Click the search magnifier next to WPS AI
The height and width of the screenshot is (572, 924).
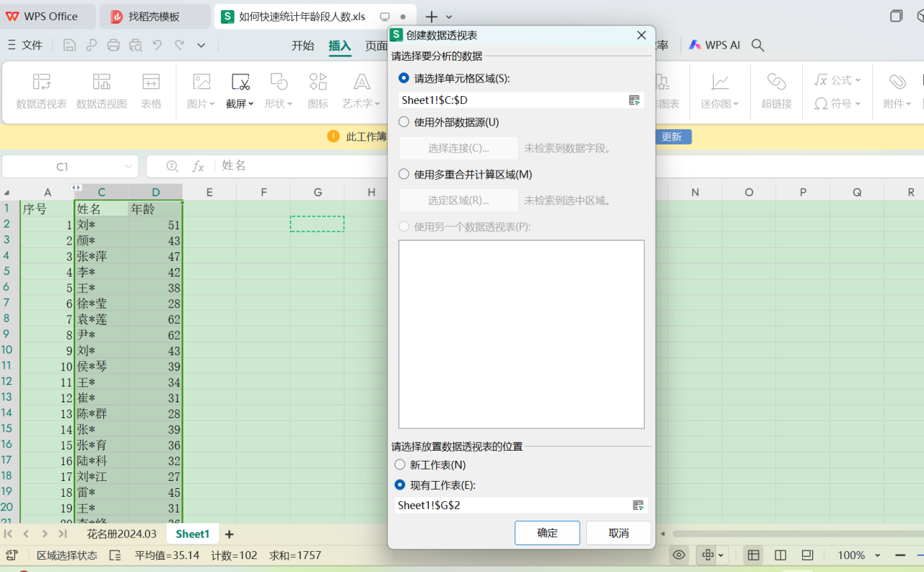[x=758, y=45]
